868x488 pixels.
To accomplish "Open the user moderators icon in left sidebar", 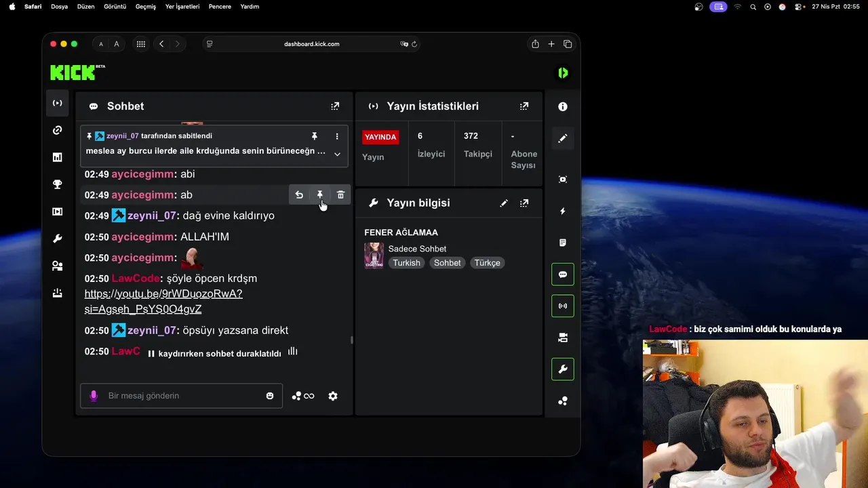I will pyautogui.click(x=58, y=266).
